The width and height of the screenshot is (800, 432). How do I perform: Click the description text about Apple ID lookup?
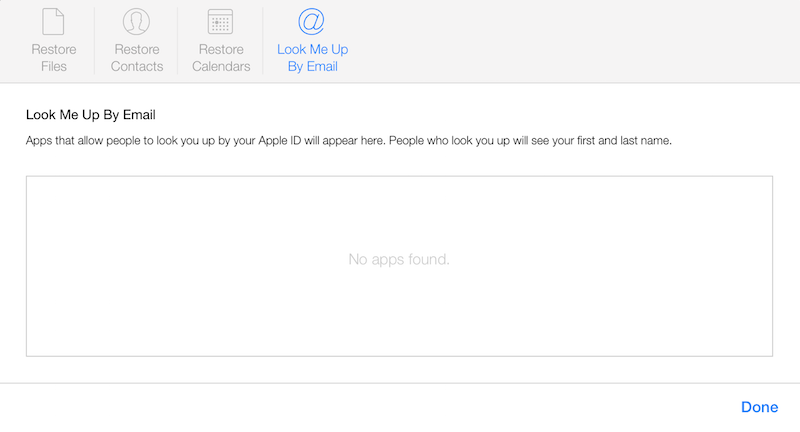point(348,140)
